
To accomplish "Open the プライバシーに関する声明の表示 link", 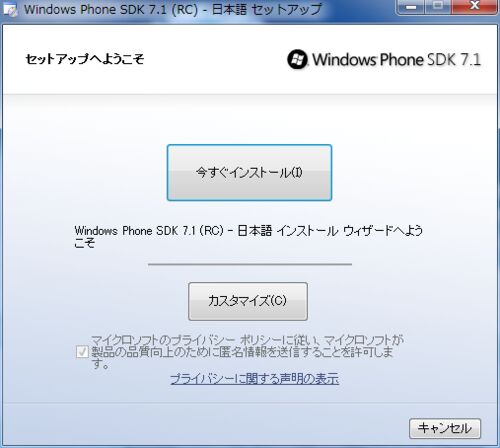I will [x=255, y=379].
